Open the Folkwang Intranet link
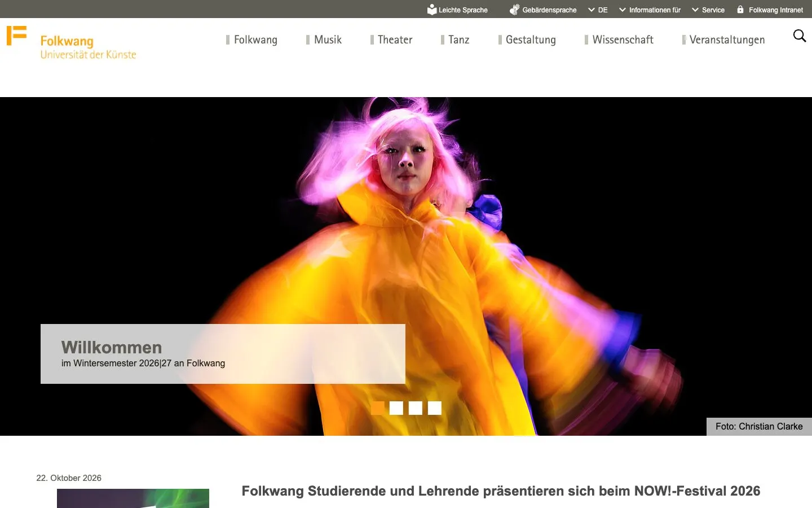812x508 pixels. pyautogui.click(x=776, y=10)
